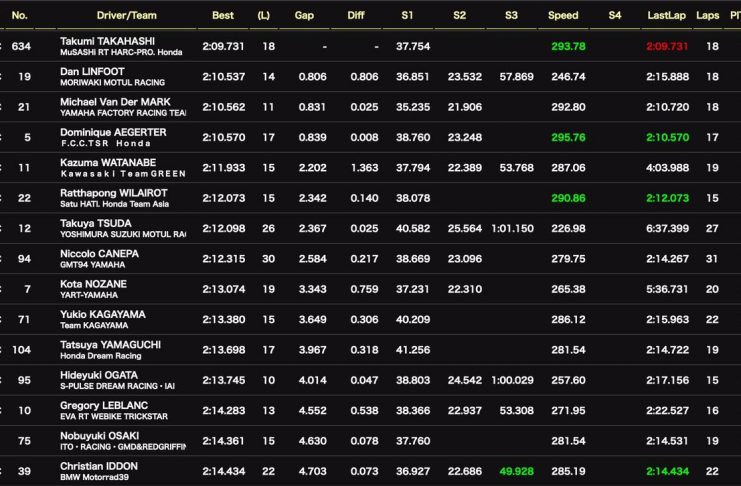This screenshot has width=741, height=486.
Task: Click the S1 sector column header
Action: pos(407,16)
